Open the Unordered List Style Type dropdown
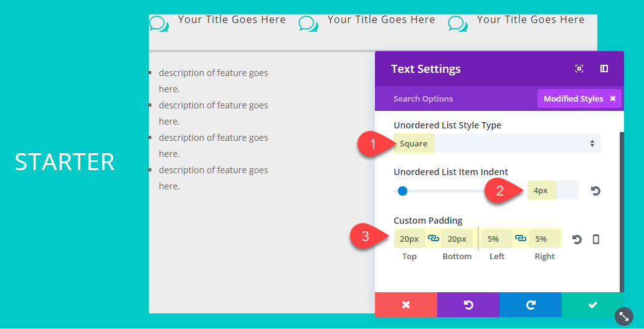 497,144
